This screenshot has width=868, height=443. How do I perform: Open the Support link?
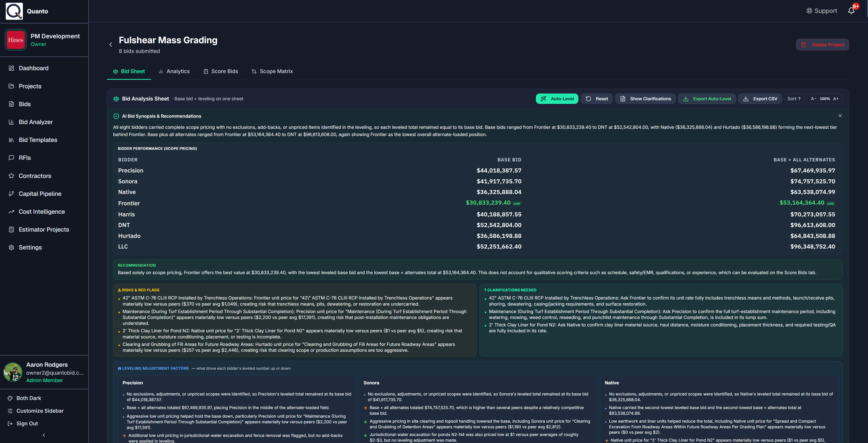coord(822,11)
